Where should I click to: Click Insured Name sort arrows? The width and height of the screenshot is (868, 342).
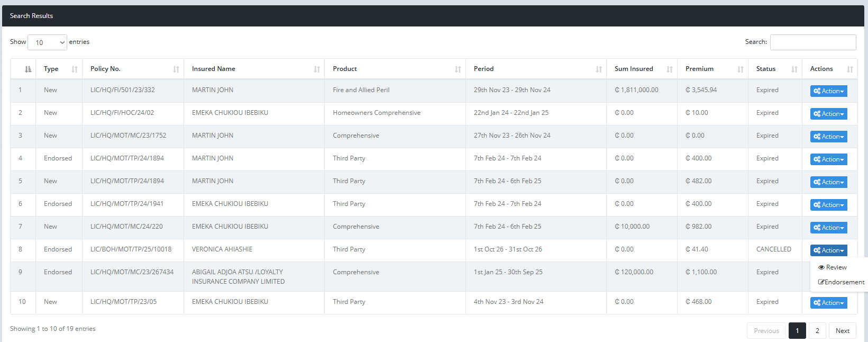point(317,69)
